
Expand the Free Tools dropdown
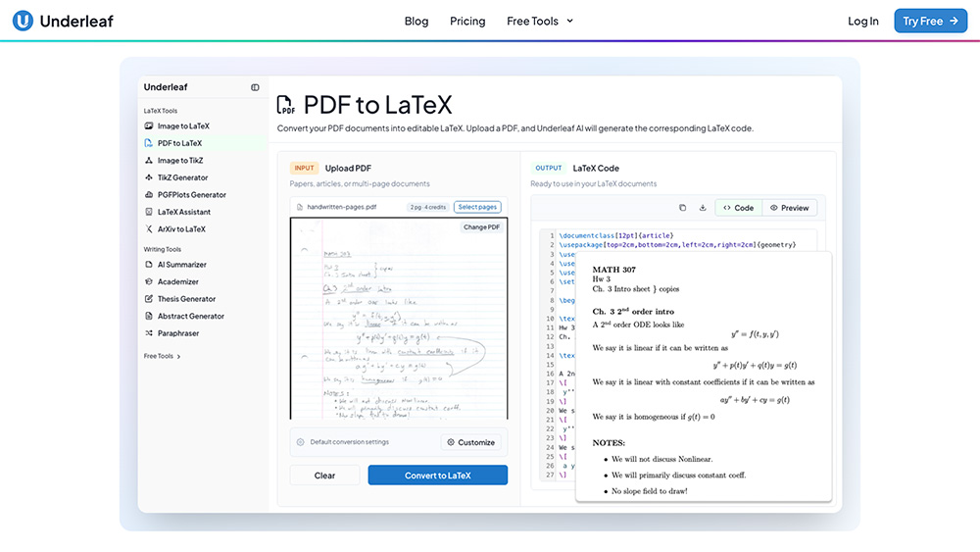click(540, 22)
